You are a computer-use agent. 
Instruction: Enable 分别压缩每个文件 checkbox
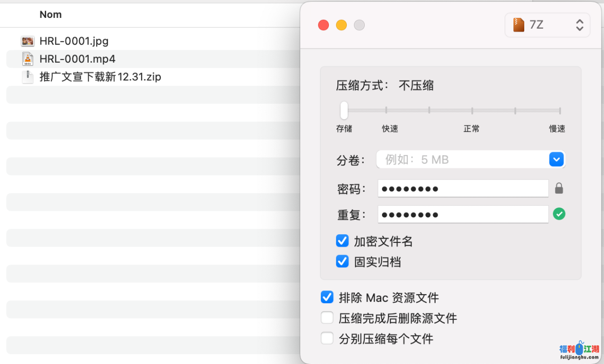click(327, 338)
